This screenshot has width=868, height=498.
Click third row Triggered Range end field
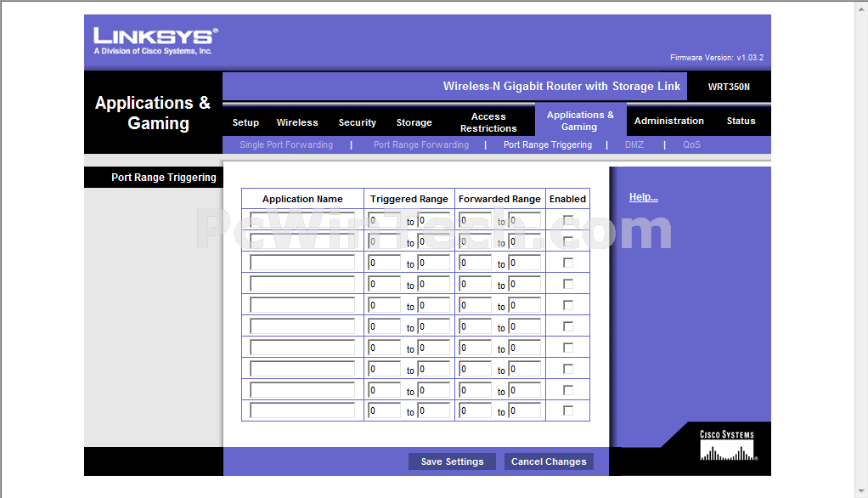pyautogui.click(x=433, y=262)
